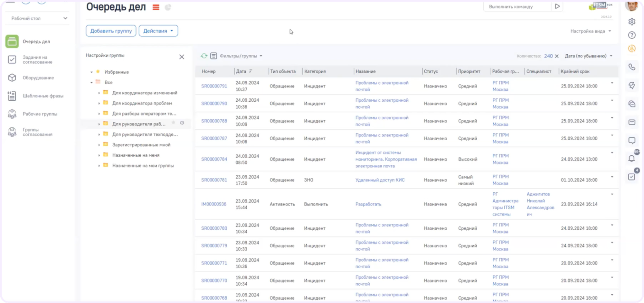Click the Выполнить команду input field
The height and width of the screenshot is (303, 644).
(x=517, y=6)
